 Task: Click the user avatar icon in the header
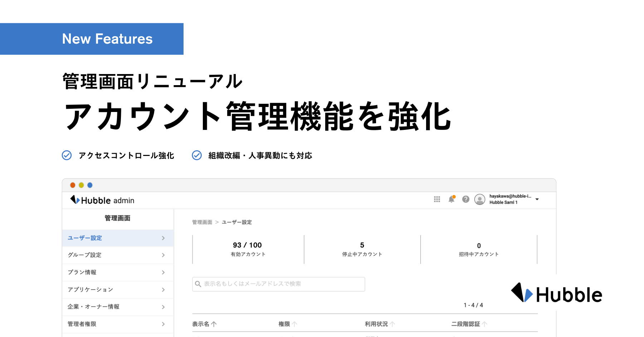click(x=480, y=199)
